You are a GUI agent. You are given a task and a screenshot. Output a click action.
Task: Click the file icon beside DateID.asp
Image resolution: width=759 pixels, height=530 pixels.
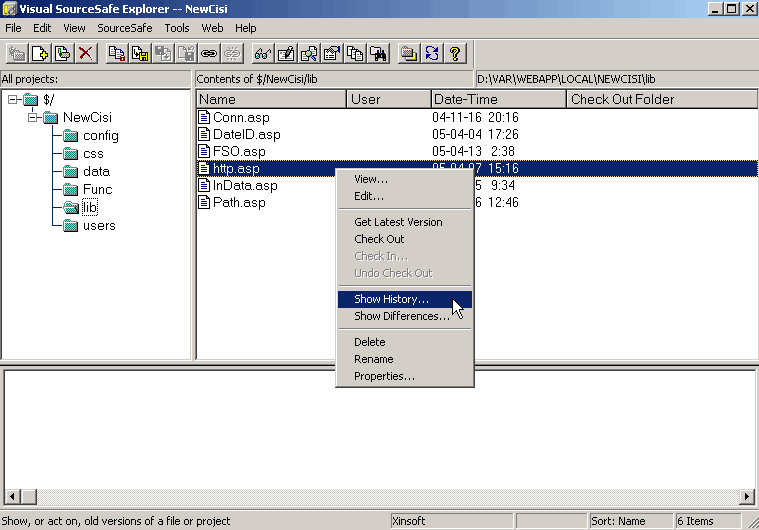coord(204,134)
